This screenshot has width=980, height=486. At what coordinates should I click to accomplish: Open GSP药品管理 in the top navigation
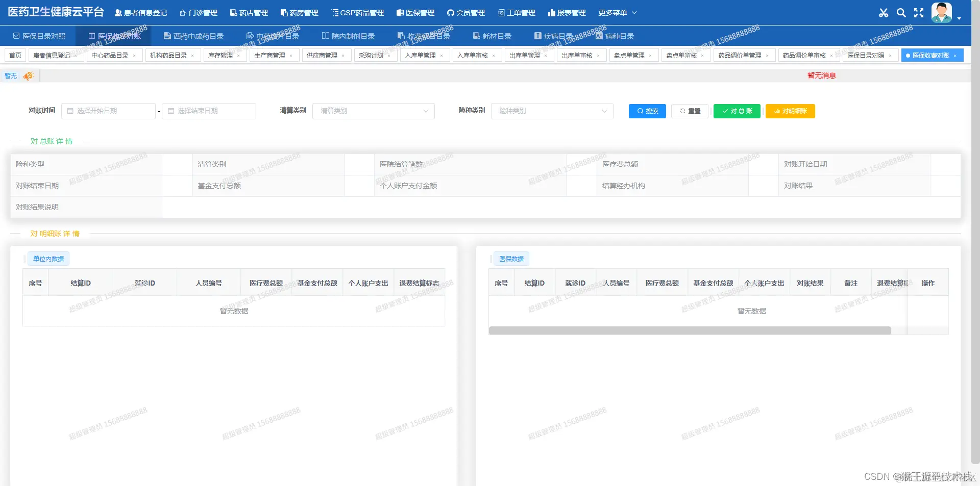[x=357, y=13]
